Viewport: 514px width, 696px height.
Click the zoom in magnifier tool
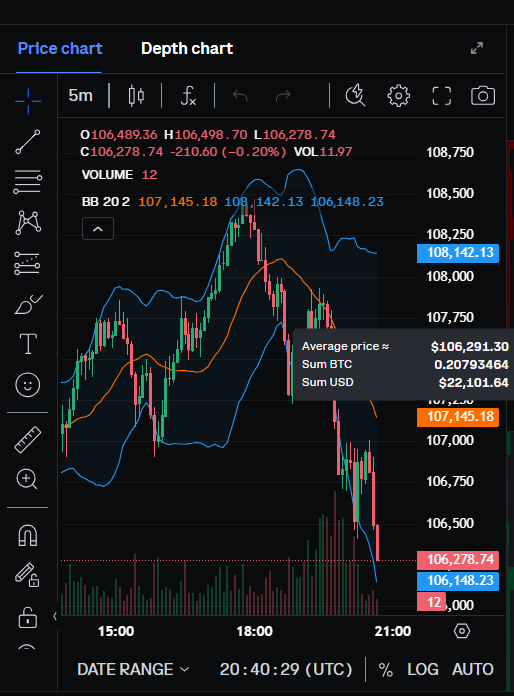click(27, 479)
